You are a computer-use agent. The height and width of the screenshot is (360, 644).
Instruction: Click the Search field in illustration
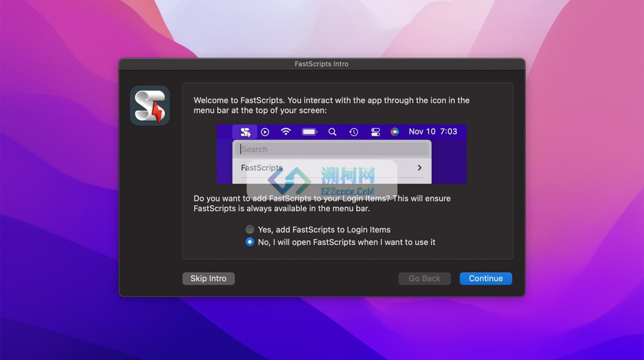(333, 149)
